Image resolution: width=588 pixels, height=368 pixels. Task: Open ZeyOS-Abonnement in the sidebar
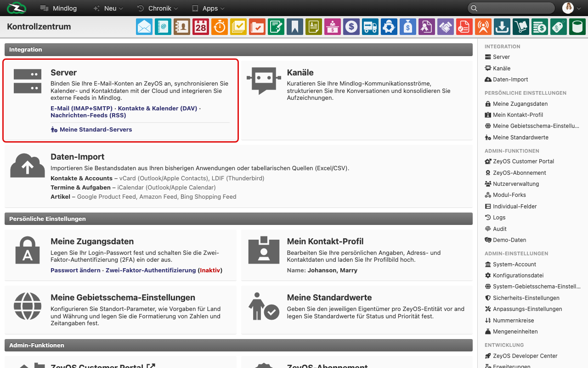[515, 173]
